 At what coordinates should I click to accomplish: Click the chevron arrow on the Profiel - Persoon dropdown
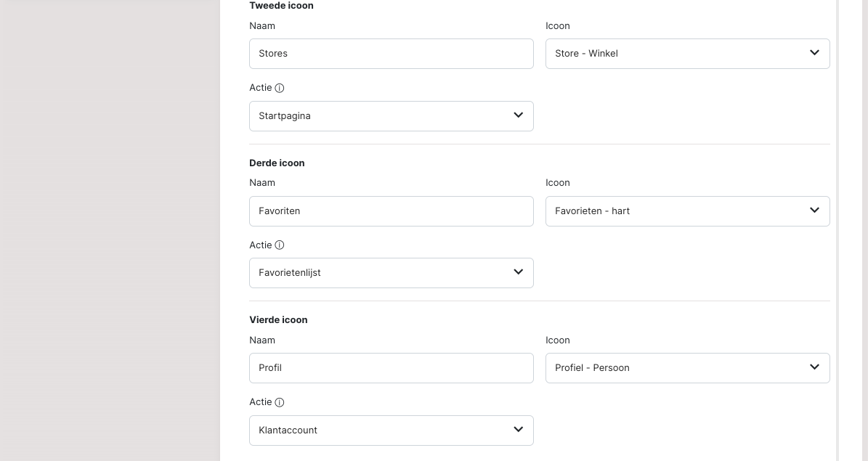coord(814,367)
